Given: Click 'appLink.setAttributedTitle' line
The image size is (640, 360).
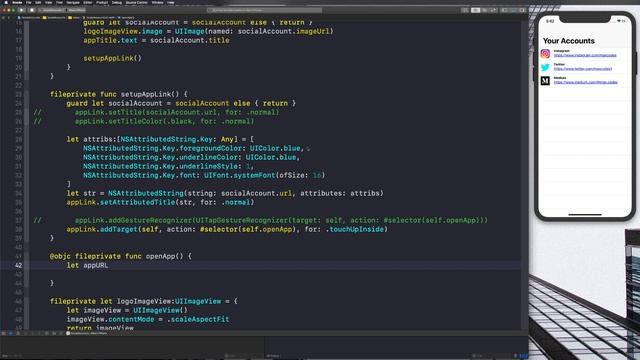Looking at the screenshot, I should pos(160,202).
